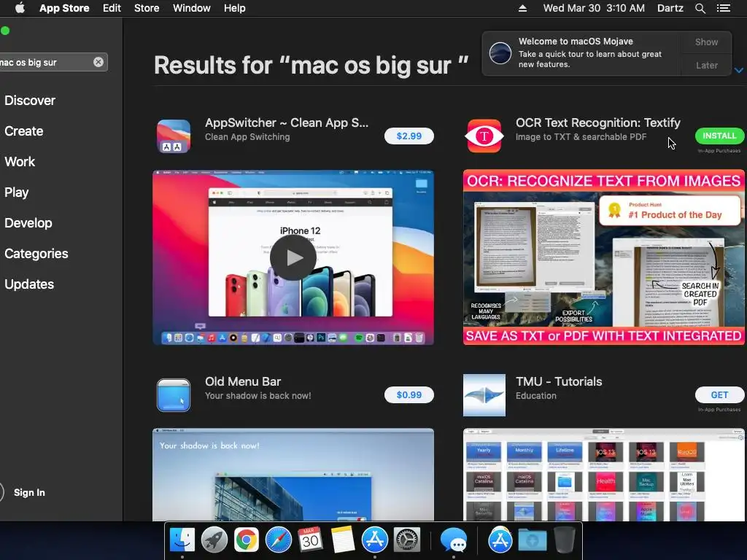The height and width of the screenshot is (560, 747).
Task: Go to the Discover section
Action: tap(30, 101)
